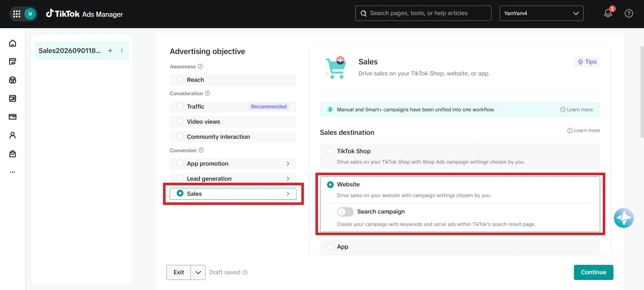Add item with plus next to Sales campaign

[x=110, y=51]
